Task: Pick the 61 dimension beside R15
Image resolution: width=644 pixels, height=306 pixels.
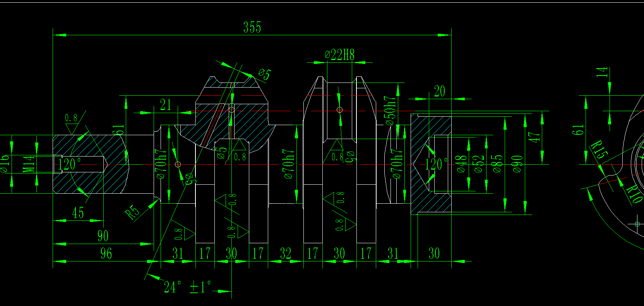Action: pyautogui.click(x=577, y=130)
